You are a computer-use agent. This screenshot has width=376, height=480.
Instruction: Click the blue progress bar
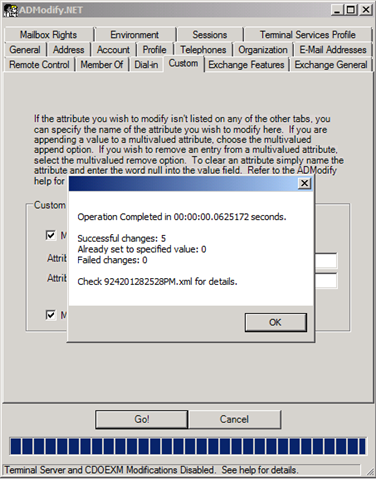pos(188,447)
